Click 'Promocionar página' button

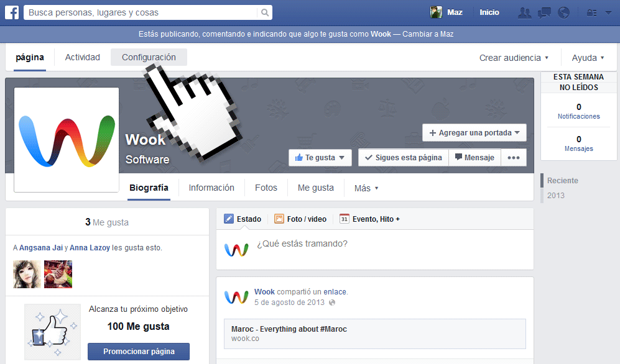tap(139, 352)
